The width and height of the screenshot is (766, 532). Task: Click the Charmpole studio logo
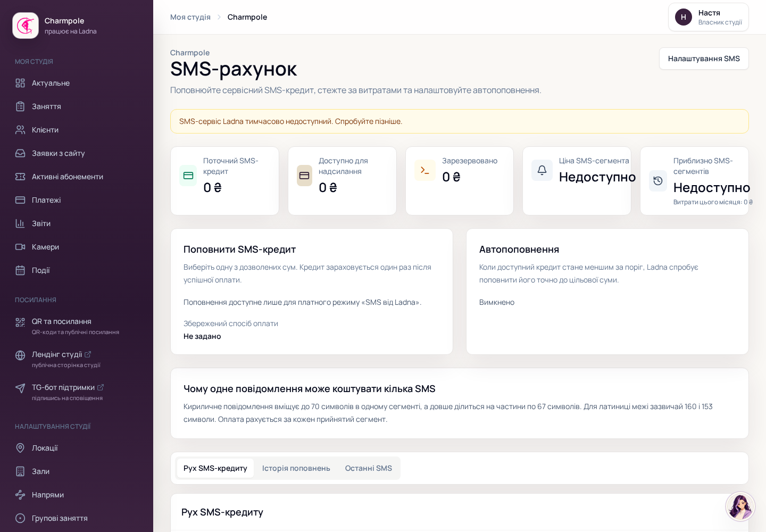26,26
